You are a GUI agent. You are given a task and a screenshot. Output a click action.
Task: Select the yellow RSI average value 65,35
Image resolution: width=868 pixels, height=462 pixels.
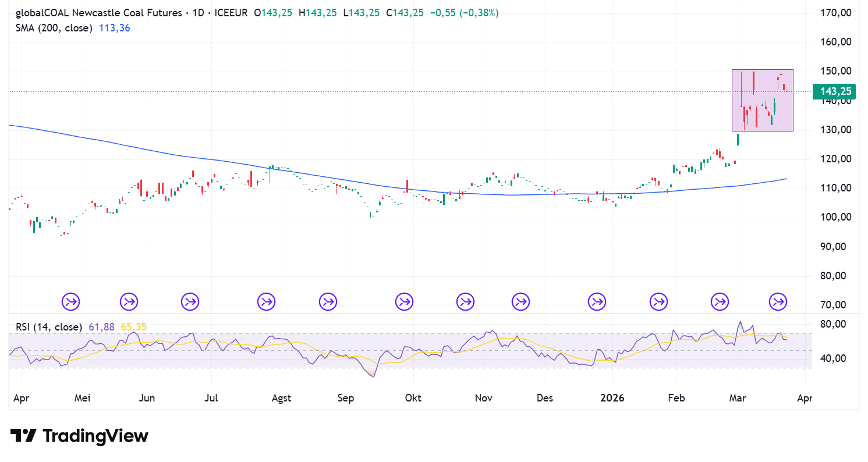[134, 327]
